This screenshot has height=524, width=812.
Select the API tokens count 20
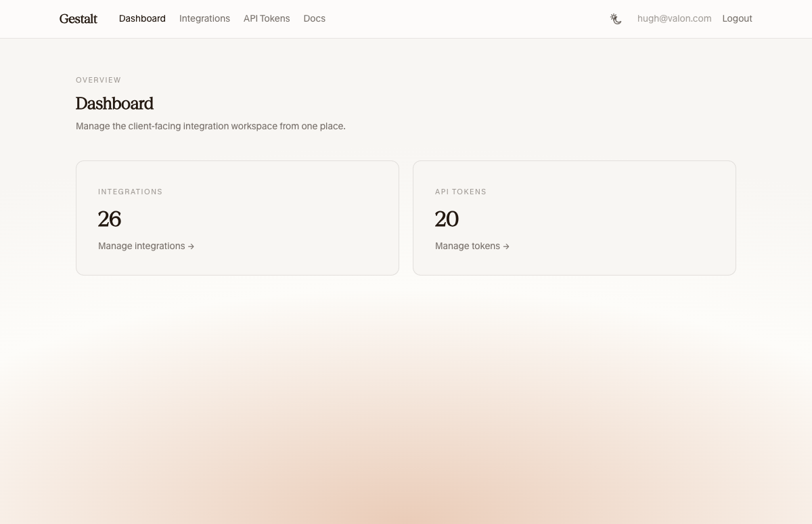pos(447,219)
